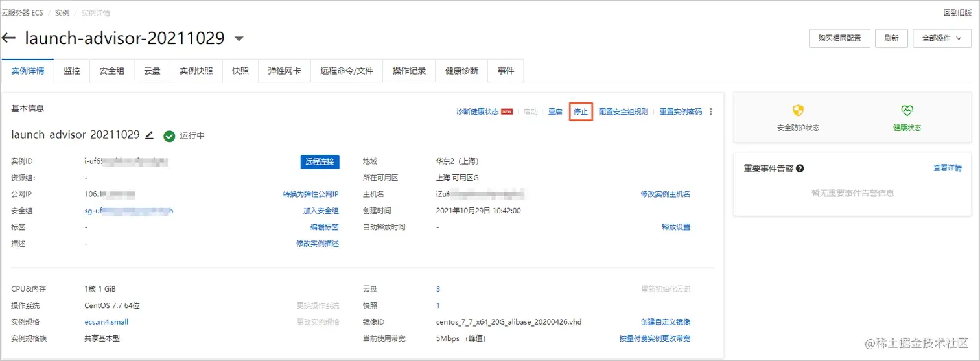Click the 编辑标签 link
This screenshot has height=361, width=980.
(x=325, y=227)
